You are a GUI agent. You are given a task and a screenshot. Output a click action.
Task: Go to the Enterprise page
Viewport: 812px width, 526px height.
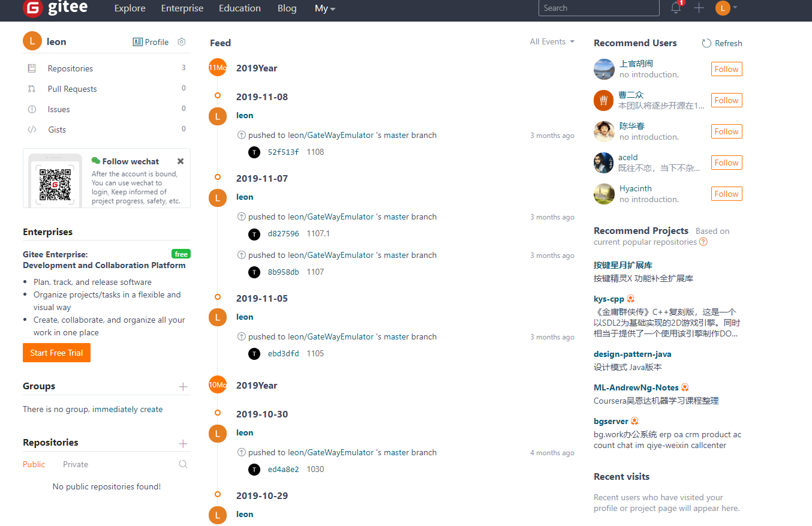tap(182, 8)
